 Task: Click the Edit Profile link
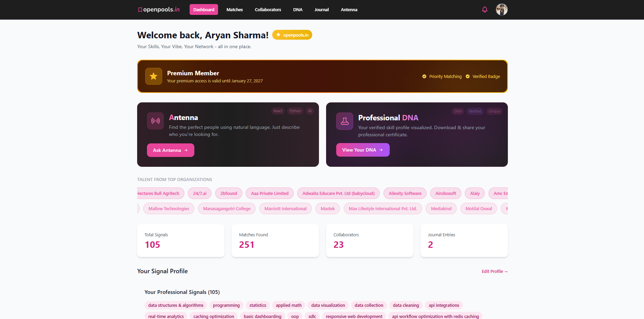(495, 272)
